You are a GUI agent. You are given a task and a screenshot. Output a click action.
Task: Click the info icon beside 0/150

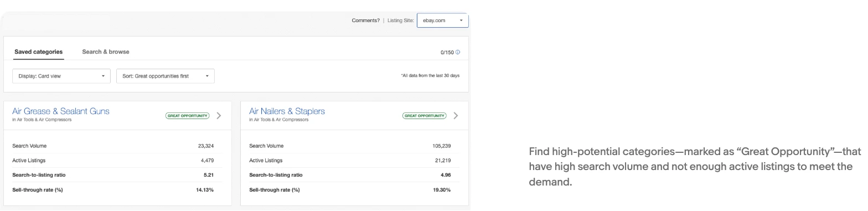tap(458, 52)
